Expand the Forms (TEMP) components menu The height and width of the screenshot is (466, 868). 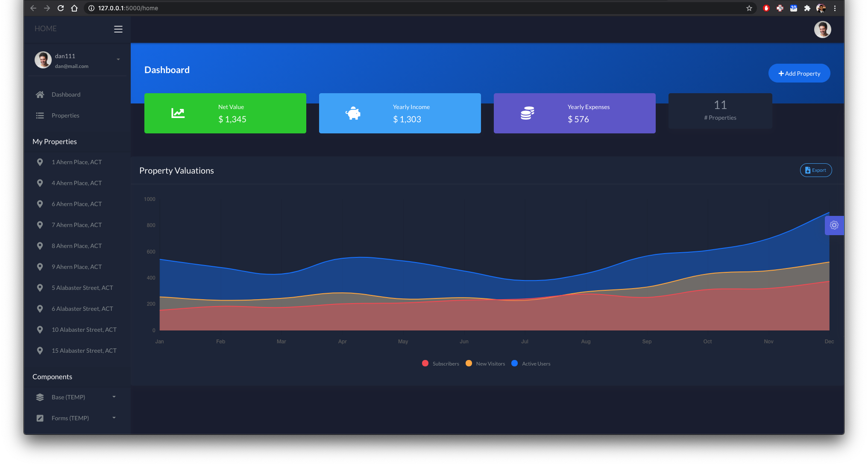114,418
